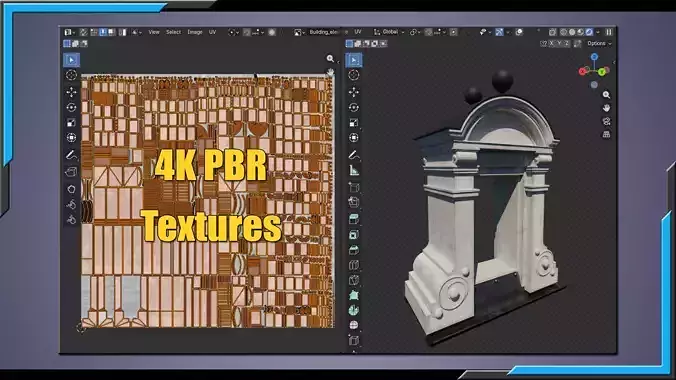Select the 2D Cursor tool in UV editor
The height and width of the screenshot is (380, 676).
(71, 75)
